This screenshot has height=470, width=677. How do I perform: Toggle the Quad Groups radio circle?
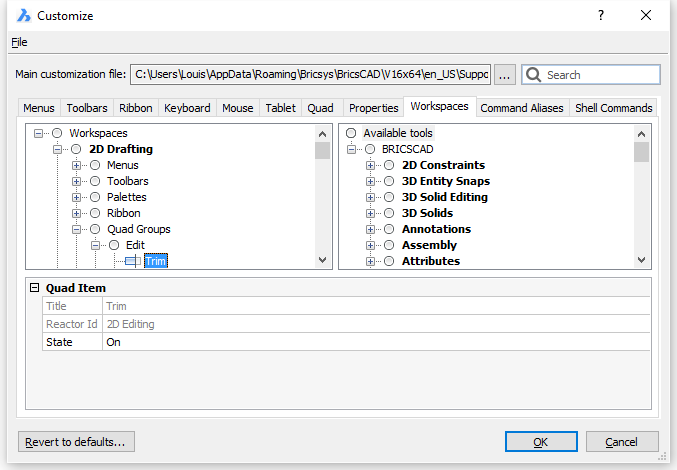tap(95, 229)
